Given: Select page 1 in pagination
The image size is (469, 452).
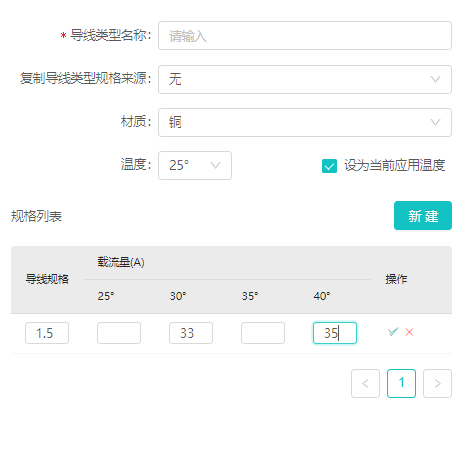Looking at the screenshot, I should point(401,383).
